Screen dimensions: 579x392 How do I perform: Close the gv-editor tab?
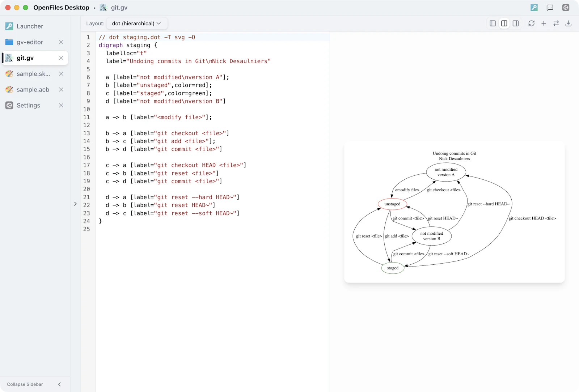[x=61, y=42]
